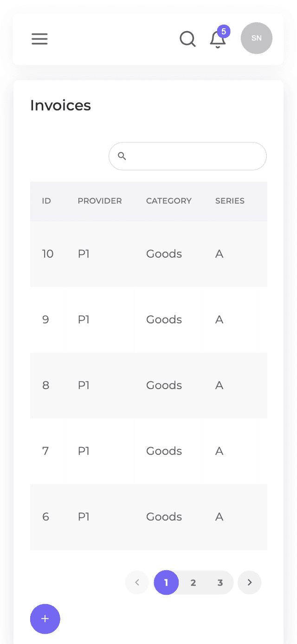Click magnifier icon inside invoice search box
The width and height of the screenshot is (297, 644).
pos(122,156)
